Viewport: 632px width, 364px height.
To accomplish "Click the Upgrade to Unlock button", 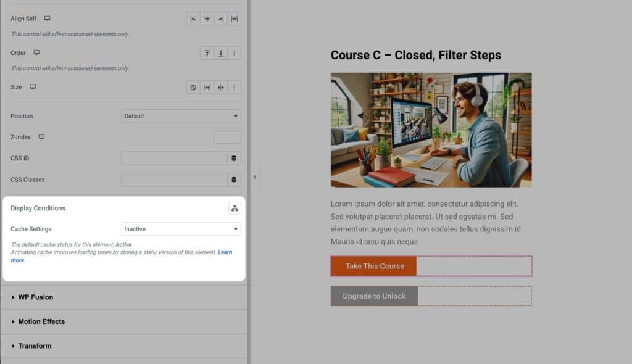I will pos(374,296).
